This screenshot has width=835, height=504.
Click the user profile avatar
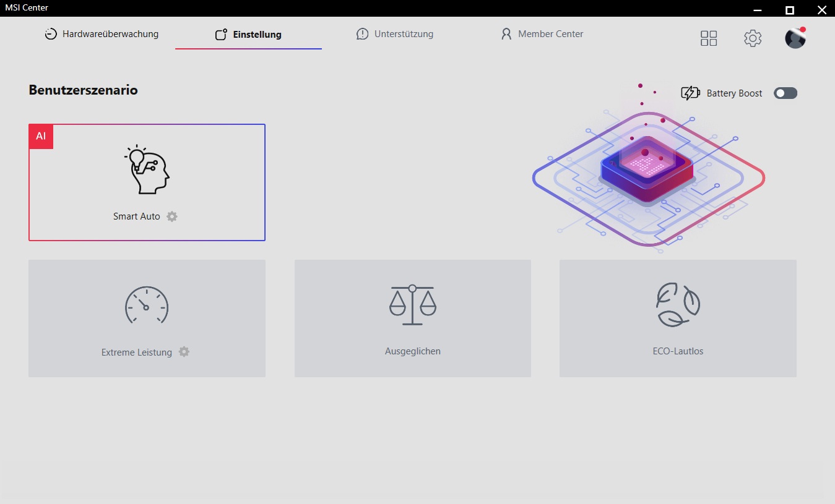(795, 38)
